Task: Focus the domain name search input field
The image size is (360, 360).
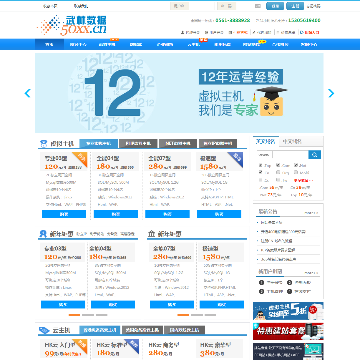Action: click(290, 154)
